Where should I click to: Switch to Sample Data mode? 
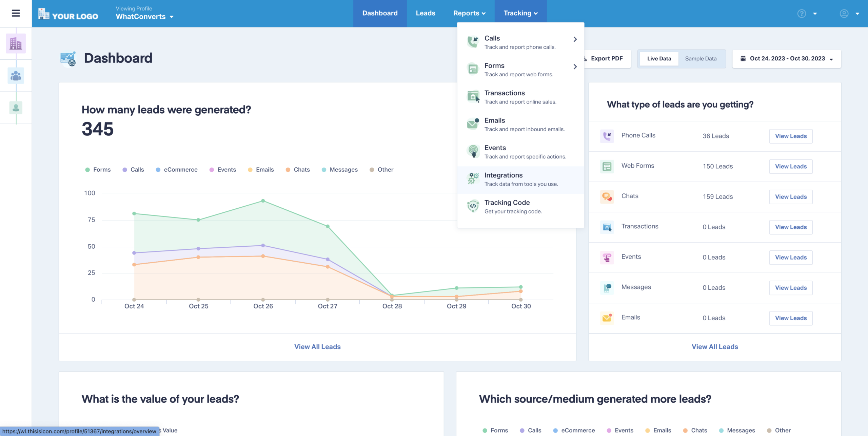[x=701, y=59]
